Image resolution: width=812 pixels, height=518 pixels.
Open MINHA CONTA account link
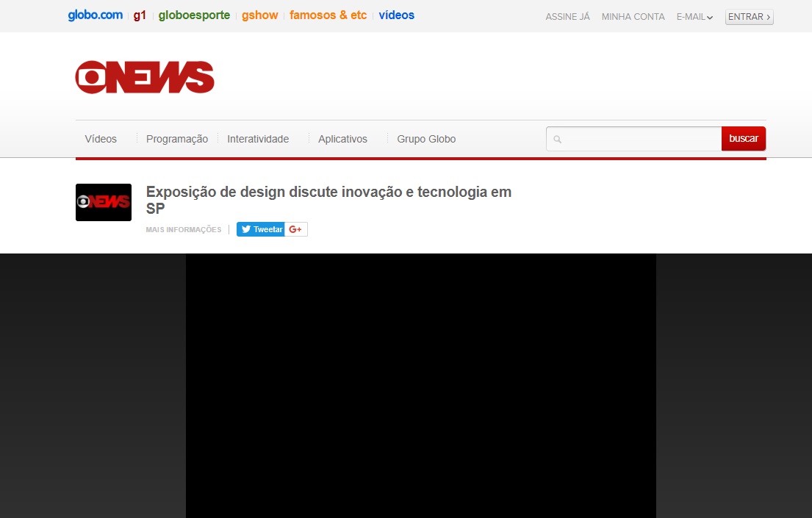(633, 17)
